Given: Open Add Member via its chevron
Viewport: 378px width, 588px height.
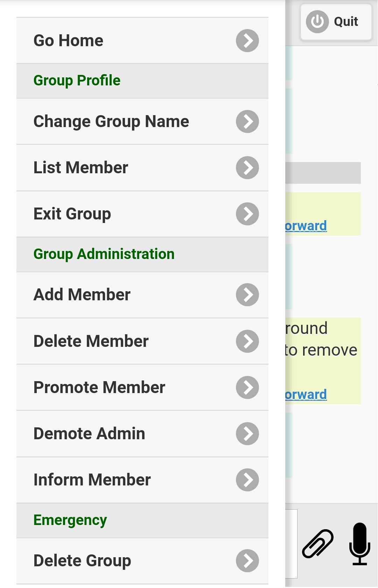Looking at the screenshot, I should pyautogui.click(x=247, y=295).
